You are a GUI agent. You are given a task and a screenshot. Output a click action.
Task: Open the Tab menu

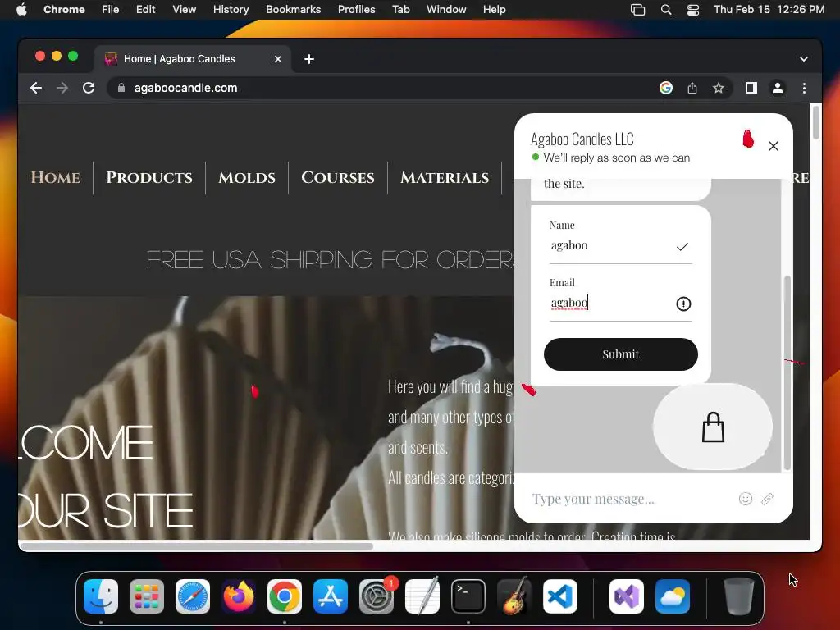click(400, 10)
